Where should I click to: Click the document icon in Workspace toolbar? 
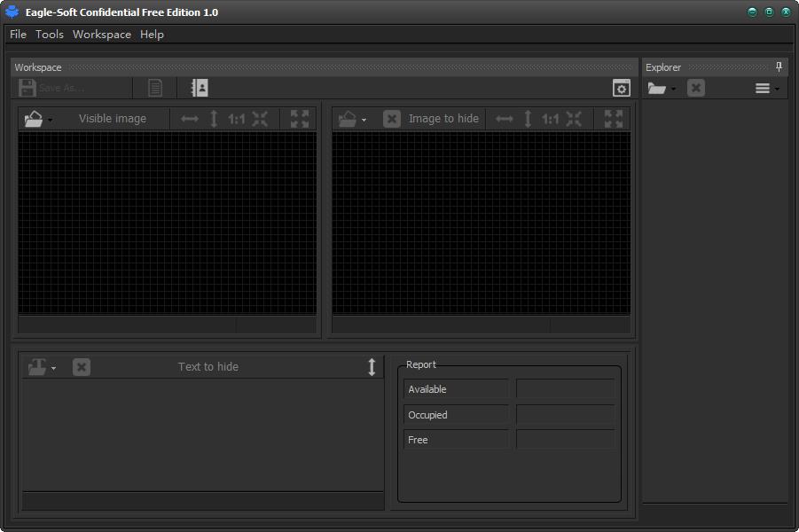pos(155,88)
